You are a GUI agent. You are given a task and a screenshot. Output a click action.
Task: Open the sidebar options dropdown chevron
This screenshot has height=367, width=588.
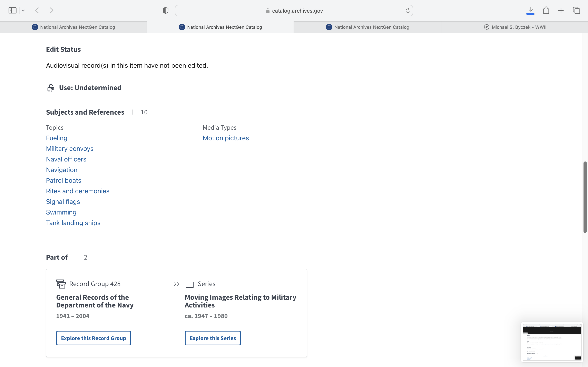[23, 10]
